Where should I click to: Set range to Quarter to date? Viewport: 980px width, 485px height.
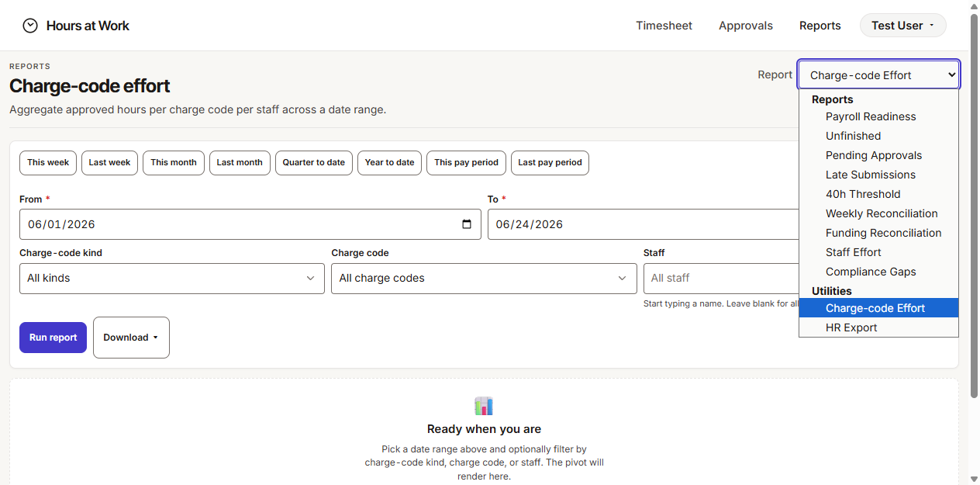[314, 163]
